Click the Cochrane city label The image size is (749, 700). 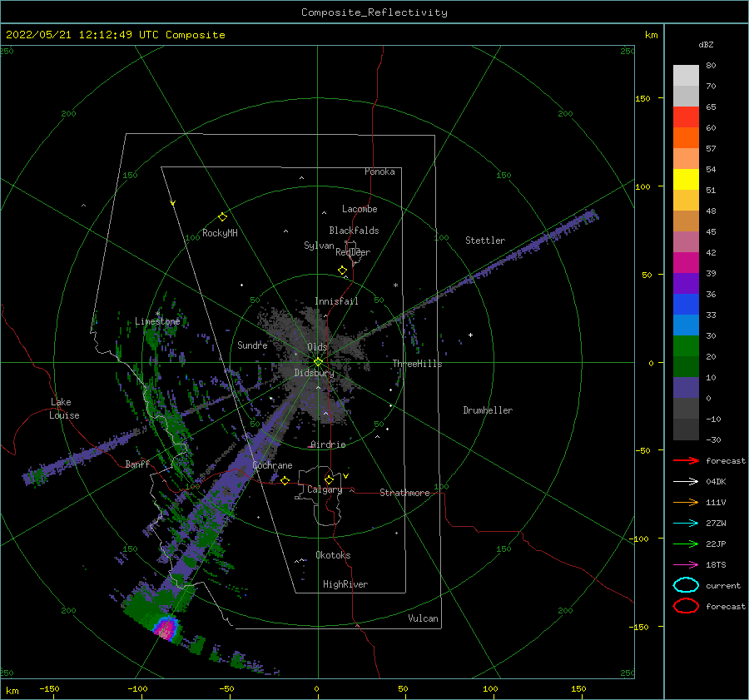tap(272, 465)
